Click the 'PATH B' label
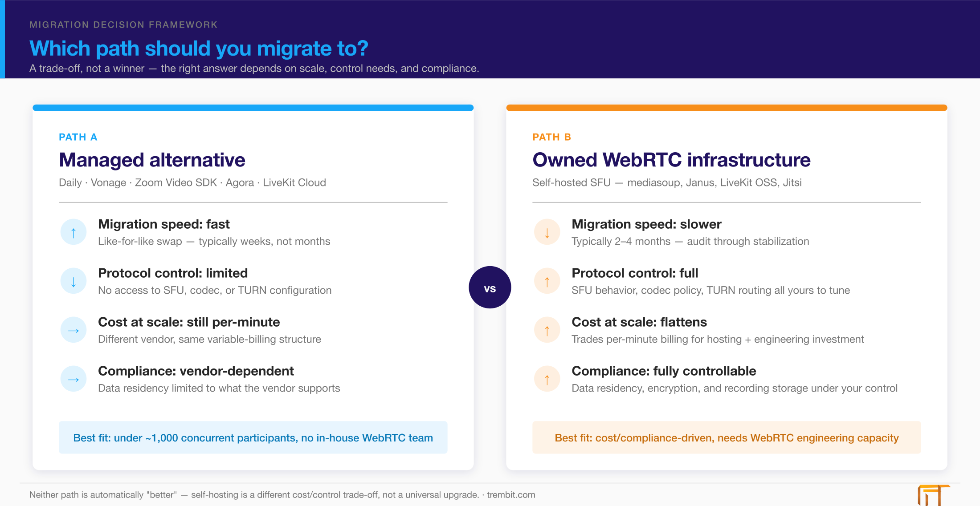 click(x=551, y=137)
